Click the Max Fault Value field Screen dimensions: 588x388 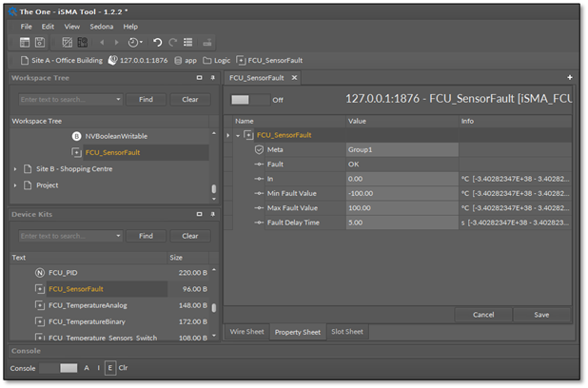tap(401, 207)
